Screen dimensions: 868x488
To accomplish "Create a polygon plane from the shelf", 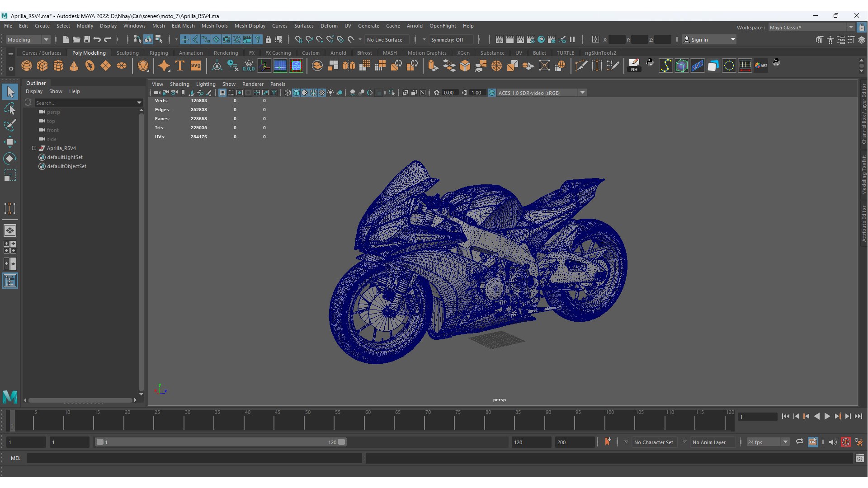I will pos(106,66).
